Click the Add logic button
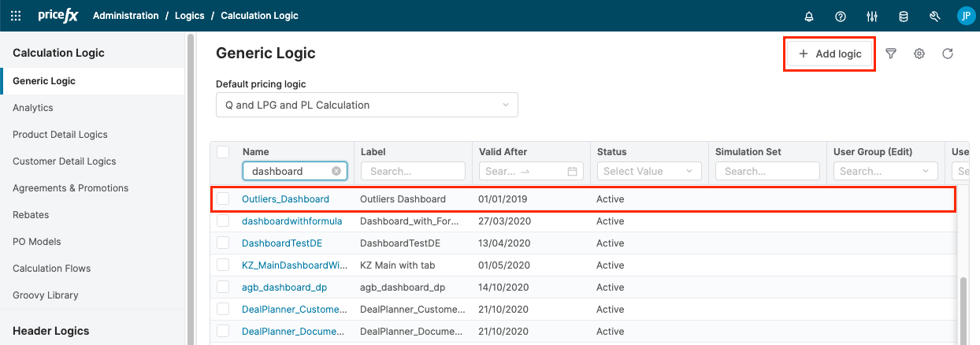Viewport: 980px width, 345px height. [x=830, y=54]
